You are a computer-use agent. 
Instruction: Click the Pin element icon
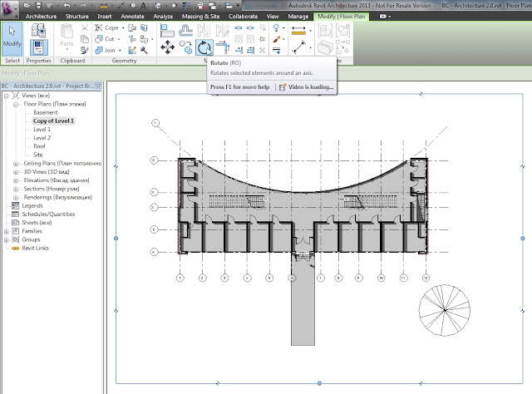tap(262, 39)
